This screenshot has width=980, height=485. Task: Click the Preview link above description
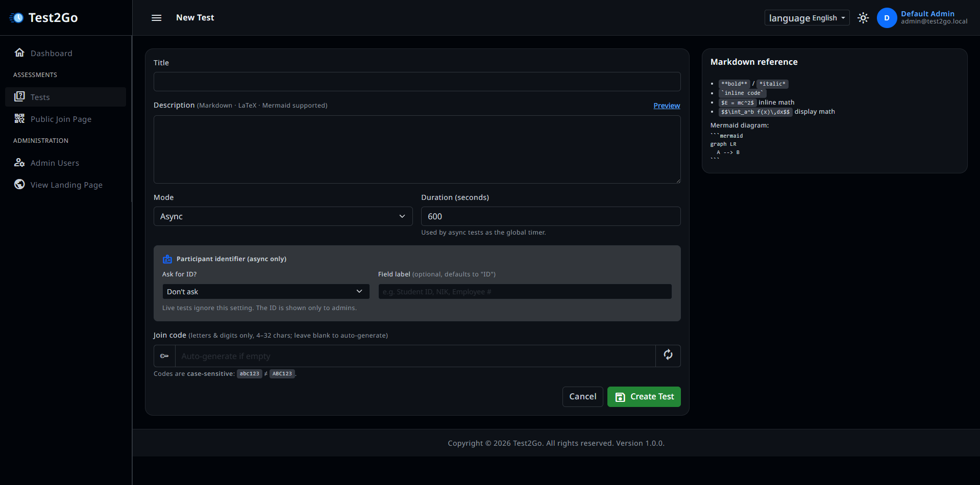click(x=667, y=106)
